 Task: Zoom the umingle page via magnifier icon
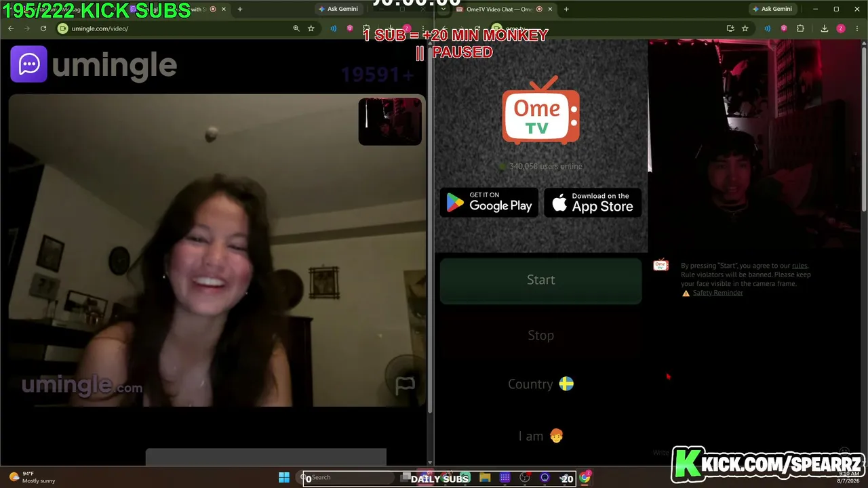[x=296, y=28]
